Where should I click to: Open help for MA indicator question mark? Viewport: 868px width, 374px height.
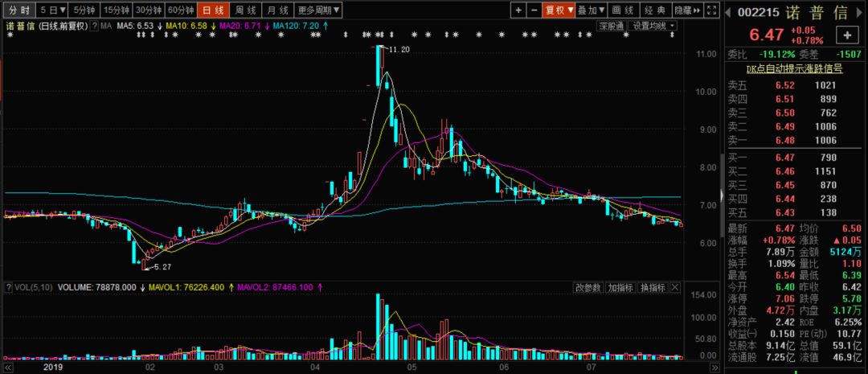(x=95, y=26)
